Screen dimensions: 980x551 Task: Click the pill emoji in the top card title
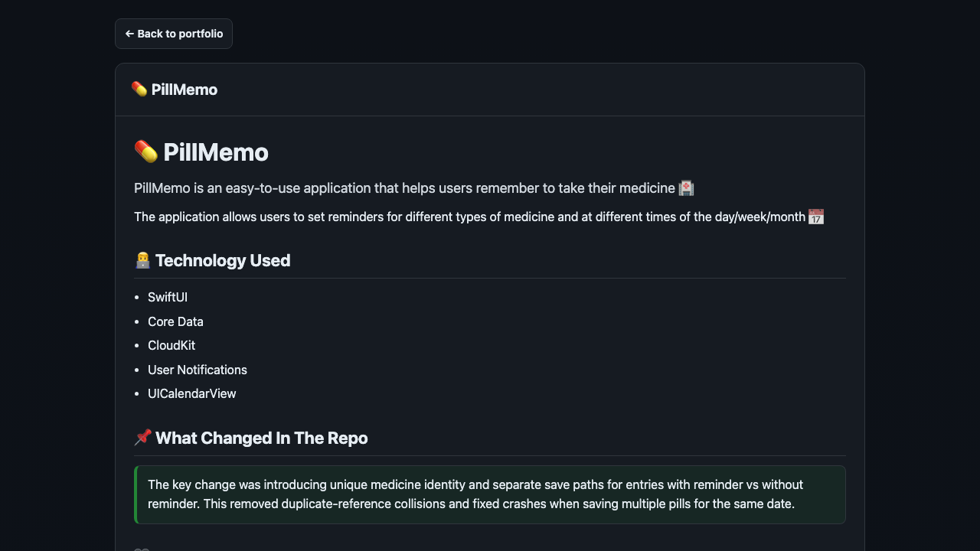pyautogui.click(x=139, y=89)
